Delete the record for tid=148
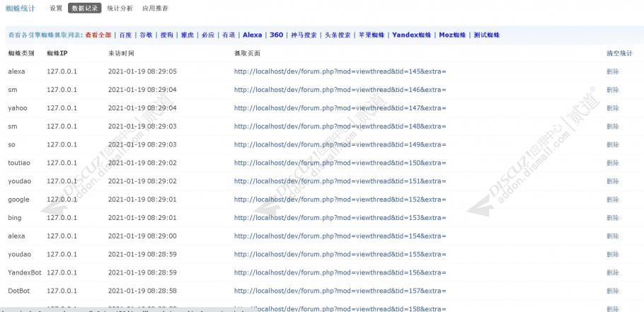 click(613, 126)
